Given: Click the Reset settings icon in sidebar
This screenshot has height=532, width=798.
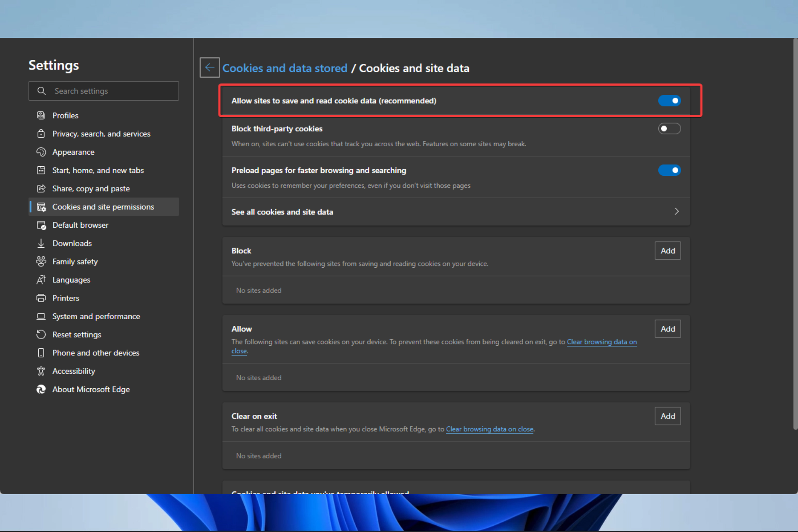Looking at the screenshot, I should (x=40, y=334).
